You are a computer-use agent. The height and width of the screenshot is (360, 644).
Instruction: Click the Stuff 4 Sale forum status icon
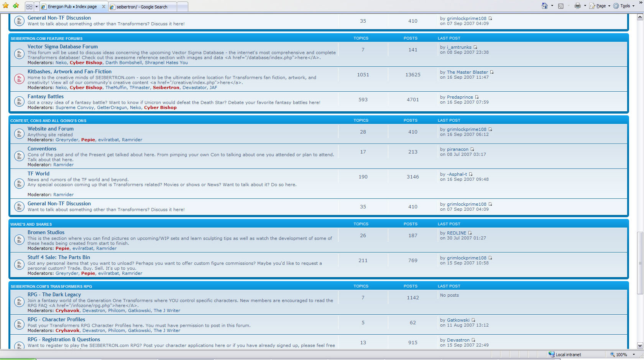click(x=19, y=264)
